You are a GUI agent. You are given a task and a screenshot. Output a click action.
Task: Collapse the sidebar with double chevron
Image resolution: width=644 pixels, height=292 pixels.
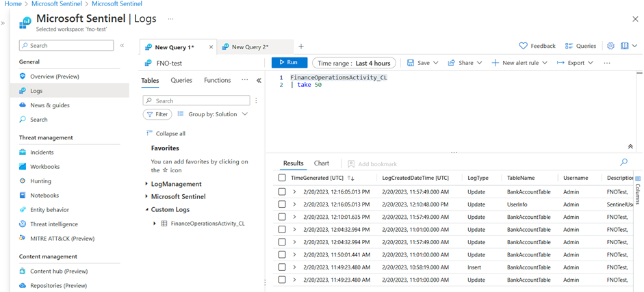point(122,46)
